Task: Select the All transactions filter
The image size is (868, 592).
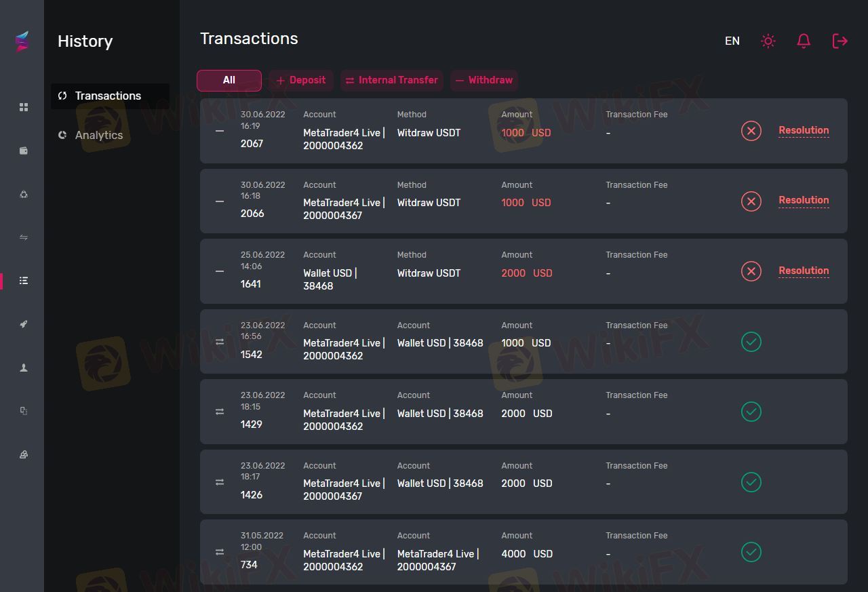Action: pyautogui.click(x=229, y=80)
